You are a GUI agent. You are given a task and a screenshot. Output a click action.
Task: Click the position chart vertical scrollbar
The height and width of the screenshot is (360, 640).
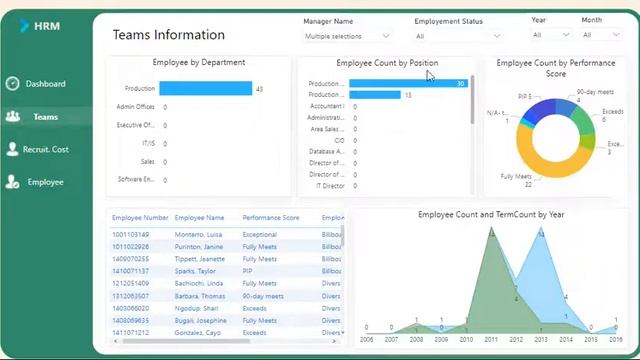[x=473, y=100]
